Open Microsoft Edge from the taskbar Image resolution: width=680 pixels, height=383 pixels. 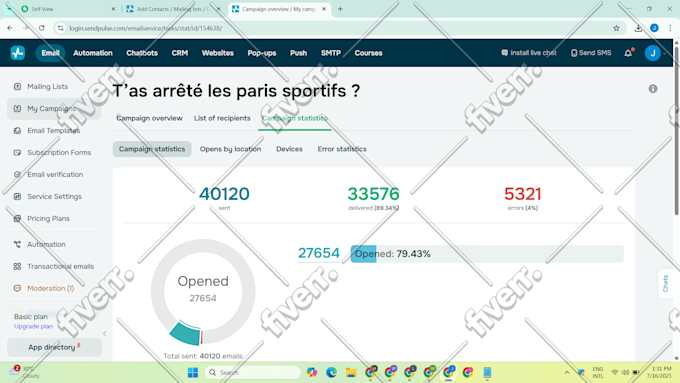[331, 373]
